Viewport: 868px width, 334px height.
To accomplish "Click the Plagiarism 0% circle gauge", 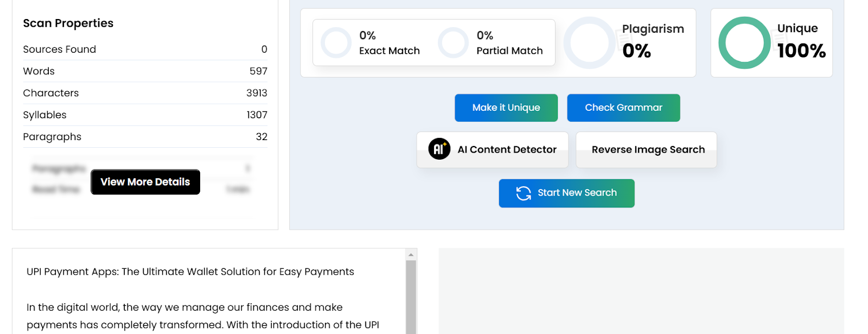I will (590, 43).
